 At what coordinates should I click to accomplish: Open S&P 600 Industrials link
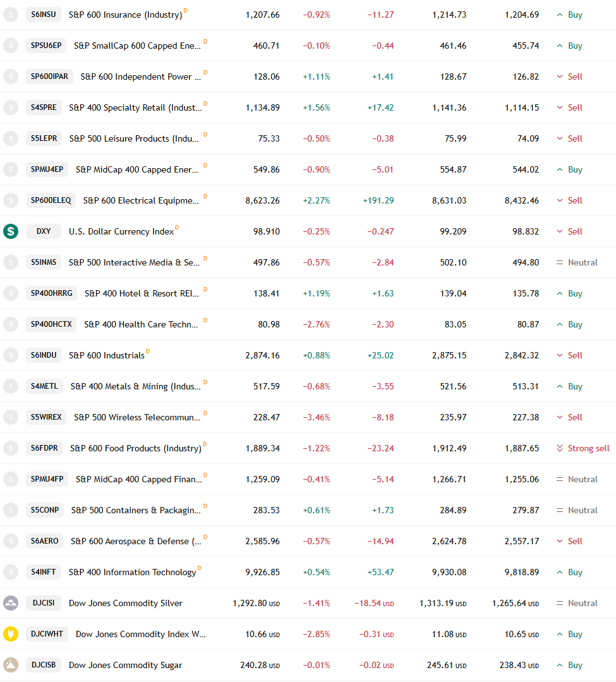107,355
